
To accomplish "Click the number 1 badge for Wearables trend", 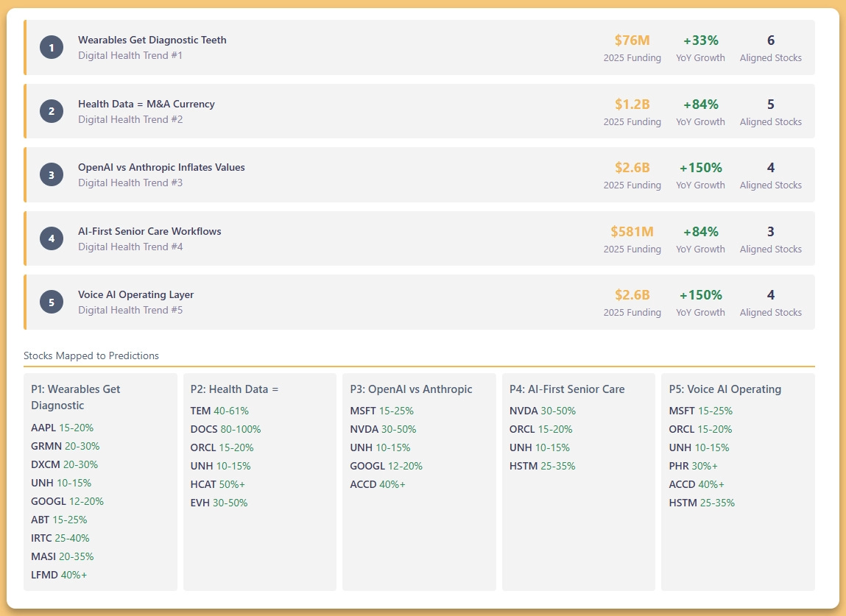I will 52,47.
